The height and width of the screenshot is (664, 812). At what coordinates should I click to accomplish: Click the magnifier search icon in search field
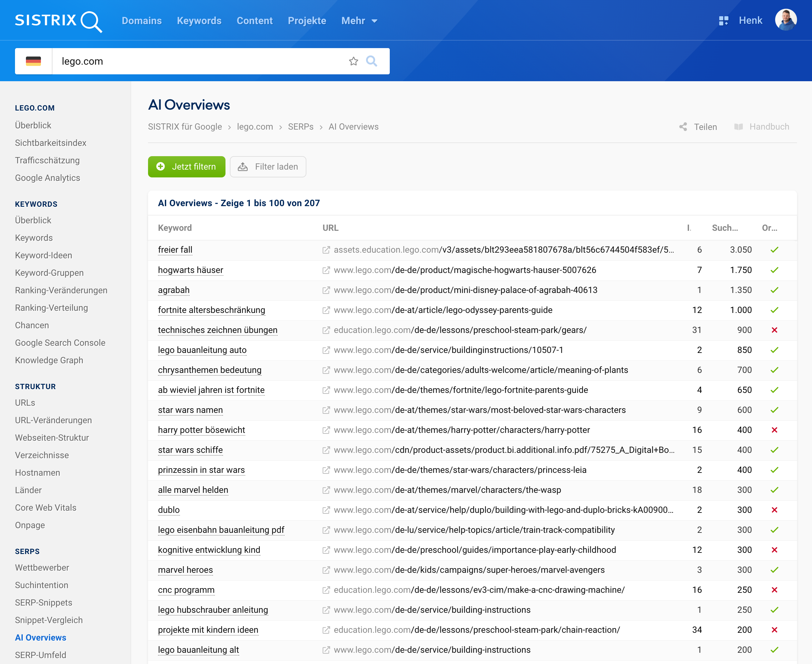pos(371,61)
